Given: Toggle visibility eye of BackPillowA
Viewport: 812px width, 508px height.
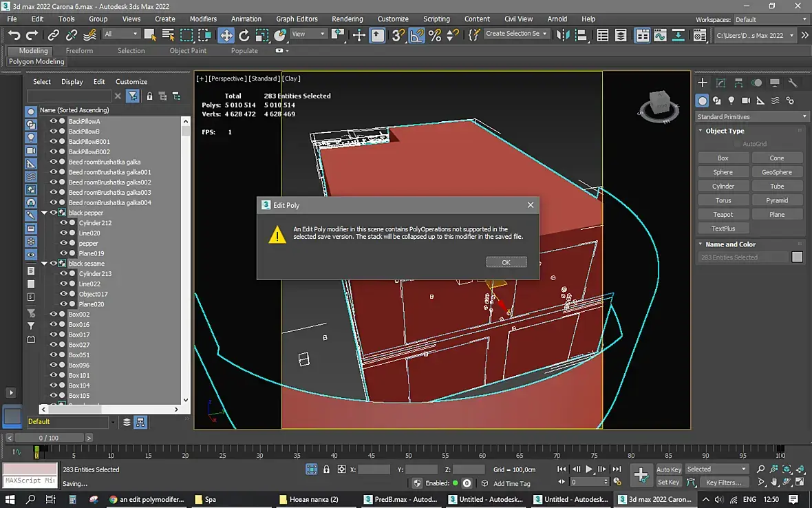Looking at the screenshot, I should pos(53,121).
